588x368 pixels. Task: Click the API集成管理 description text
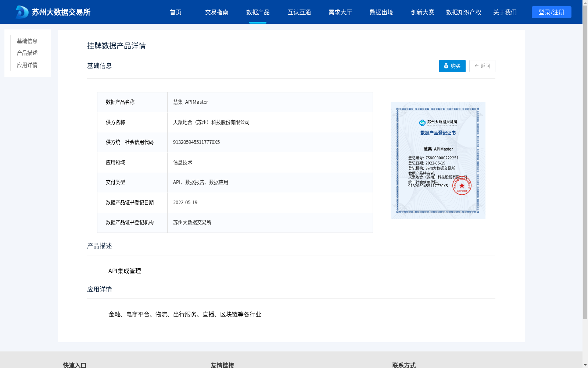pyautogui.click(x=125, y=271)
